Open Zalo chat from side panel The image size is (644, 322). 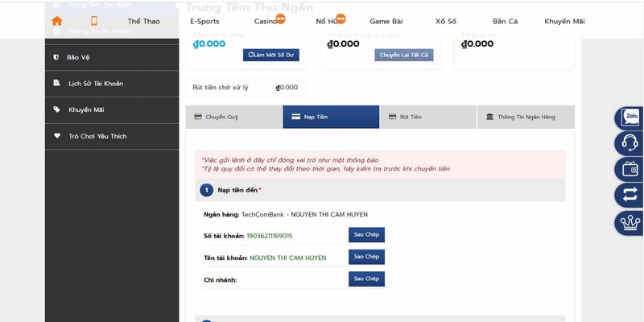(x=629, y=118)
